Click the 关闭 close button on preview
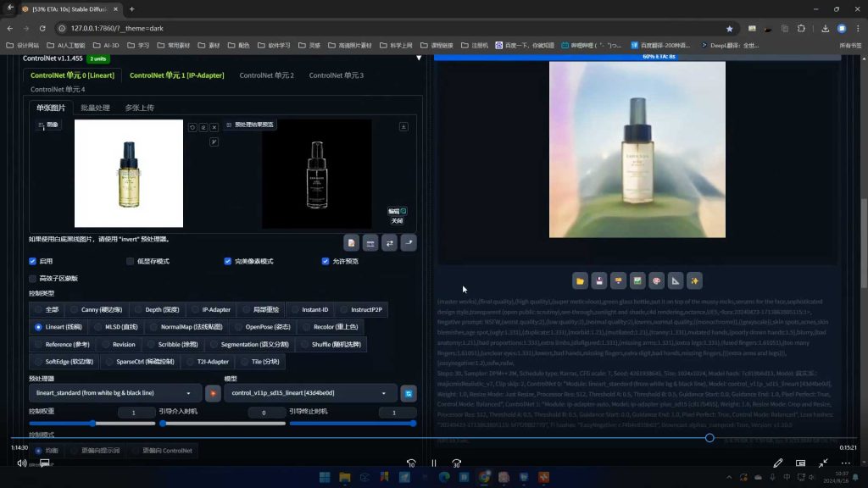The height and width of the screenshot is (488, 868). coord(397,220)
